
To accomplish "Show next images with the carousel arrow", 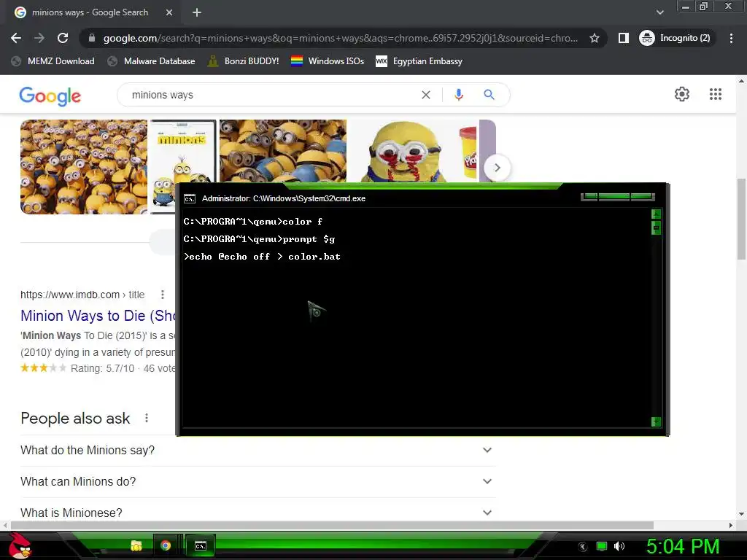I will (x=497, y=168).
